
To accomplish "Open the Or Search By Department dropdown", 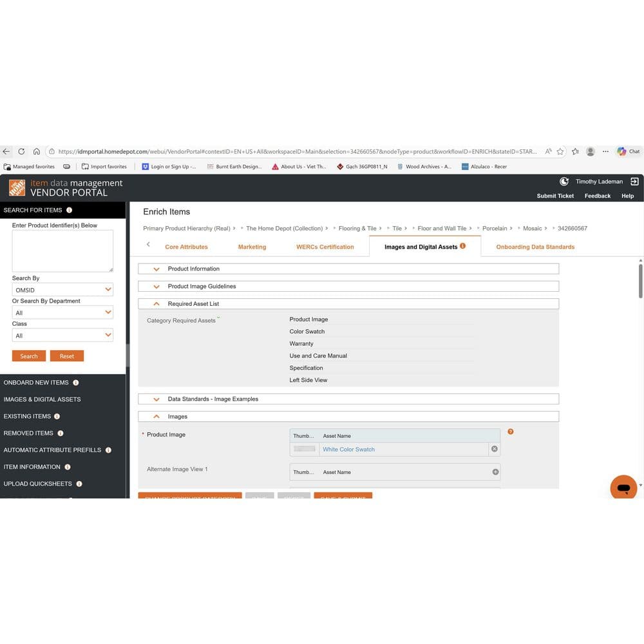I will coord(62,312).
